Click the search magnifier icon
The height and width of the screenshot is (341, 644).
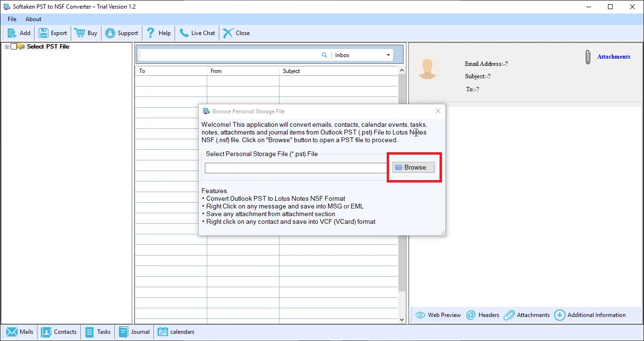(x=324, y=55)
